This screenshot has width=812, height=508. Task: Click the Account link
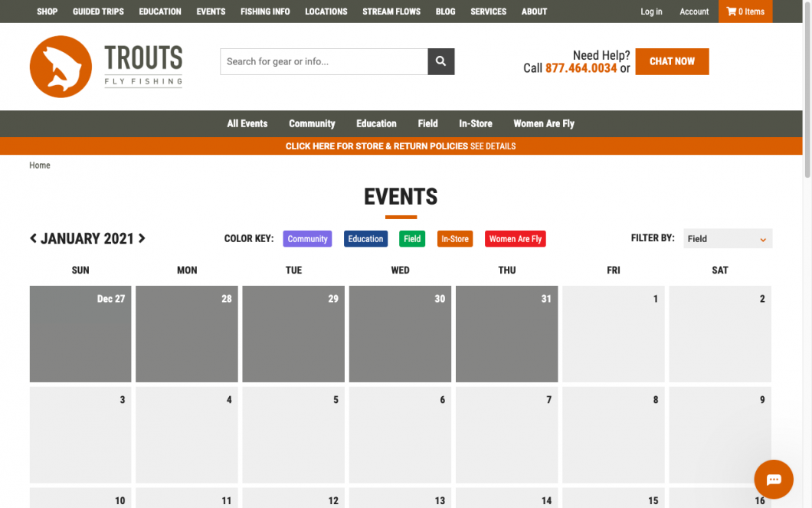[694, 11]
